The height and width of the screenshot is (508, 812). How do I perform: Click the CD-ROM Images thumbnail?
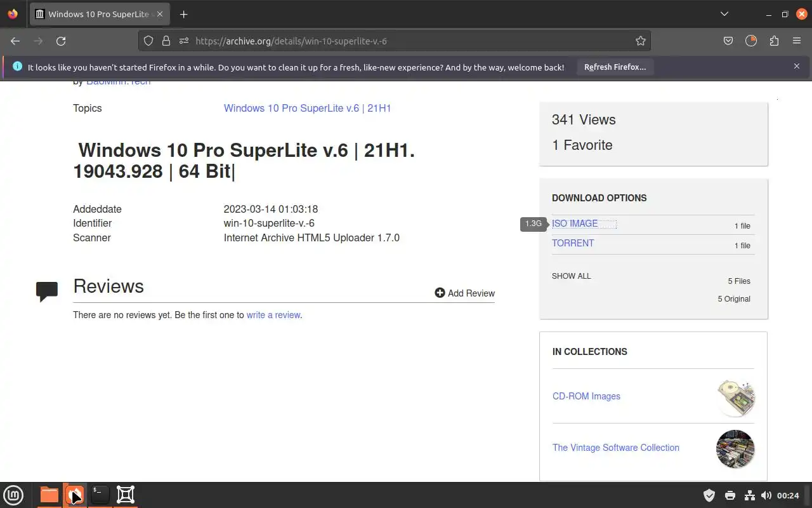[735, 398]
